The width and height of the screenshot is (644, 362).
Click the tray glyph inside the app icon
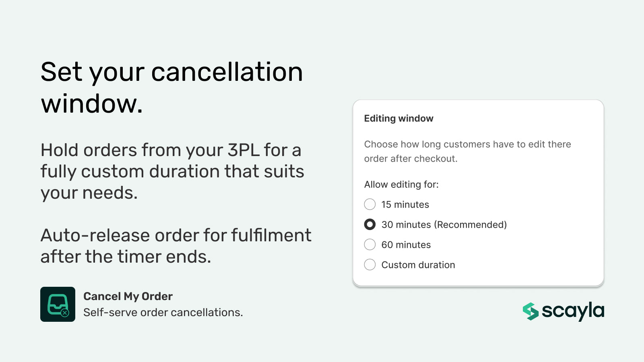(58, 303)
